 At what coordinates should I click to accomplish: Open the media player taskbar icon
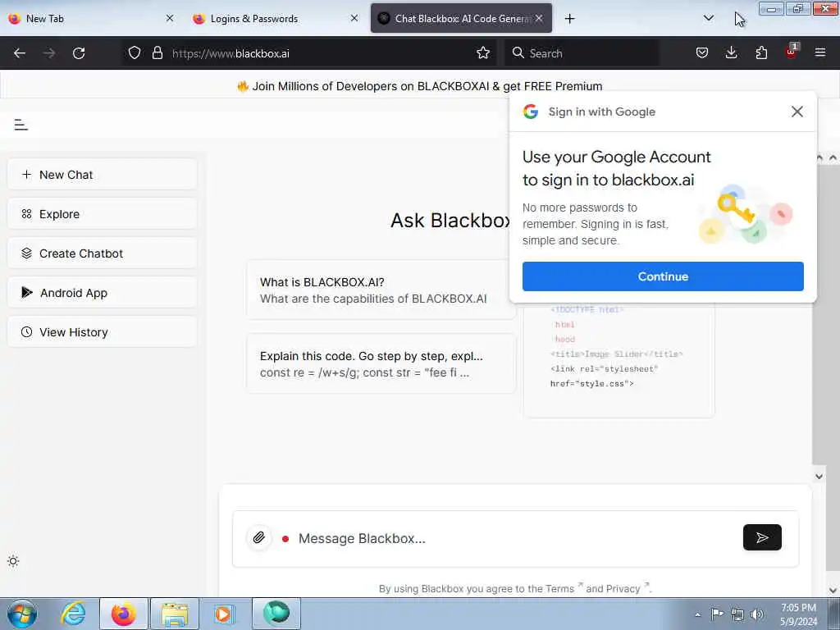click(224, 614)
